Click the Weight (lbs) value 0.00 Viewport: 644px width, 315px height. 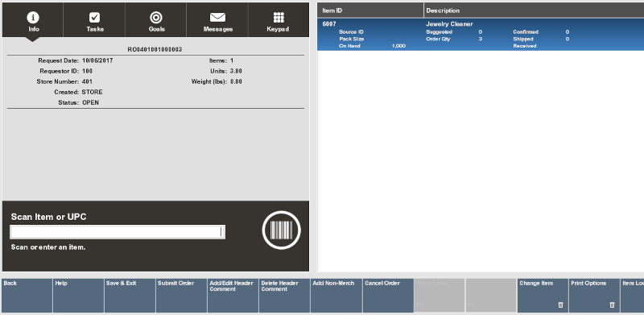click(x=236, y=81)
